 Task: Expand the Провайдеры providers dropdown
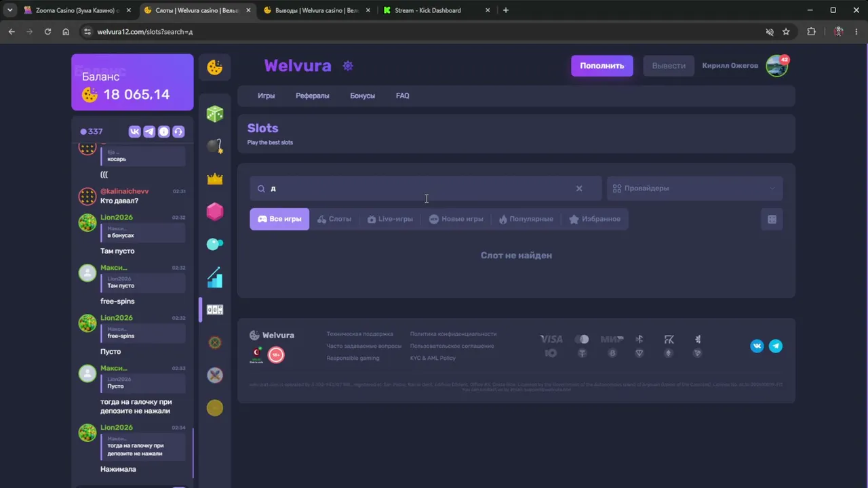click(x=694, y=188)
